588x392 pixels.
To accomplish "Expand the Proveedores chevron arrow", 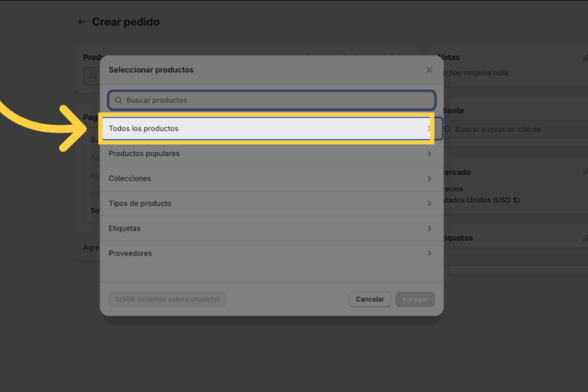I will [429, 253].
